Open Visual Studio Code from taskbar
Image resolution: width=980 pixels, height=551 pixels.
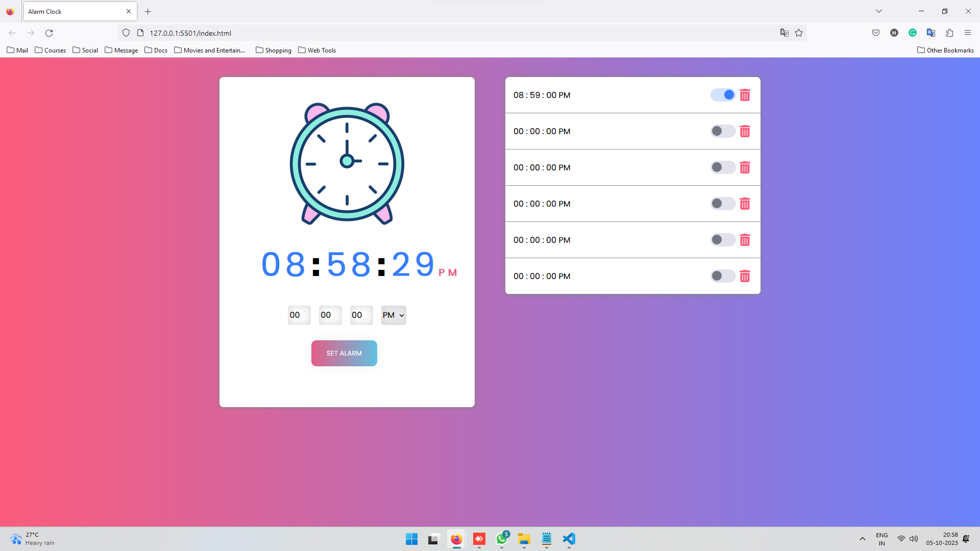click(x=569, y=539)
